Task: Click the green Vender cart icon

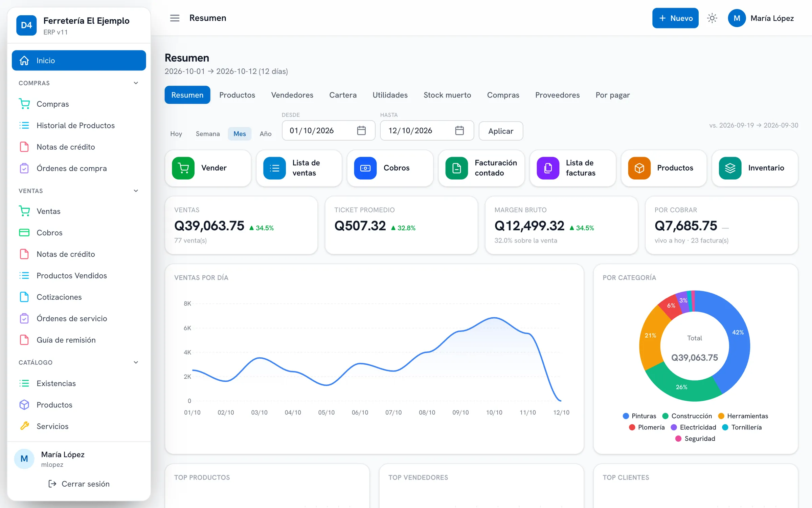Action: tap(183, 168)
